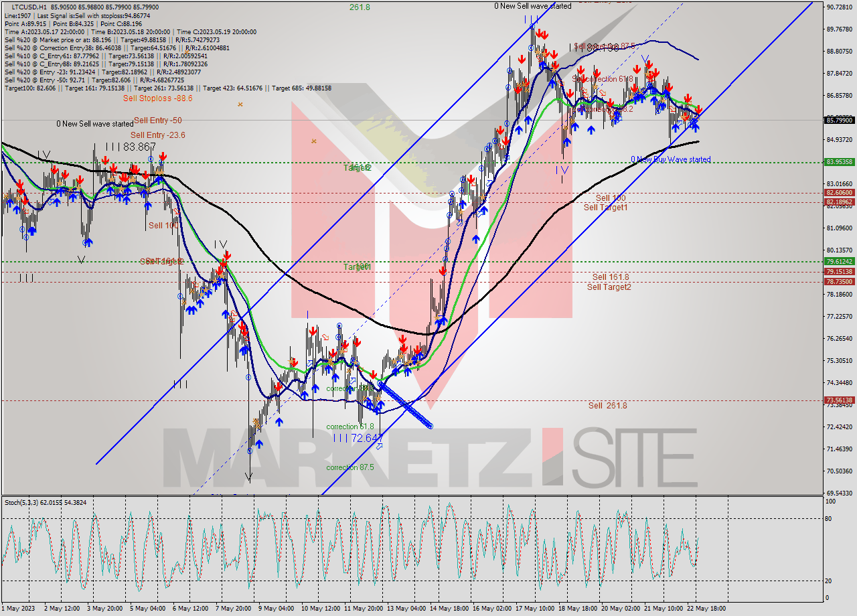The width and height of the screenshot is (857, 616).
Task: Click the 'I I I 72.647' wave label
Action: (x=358, y=438)
